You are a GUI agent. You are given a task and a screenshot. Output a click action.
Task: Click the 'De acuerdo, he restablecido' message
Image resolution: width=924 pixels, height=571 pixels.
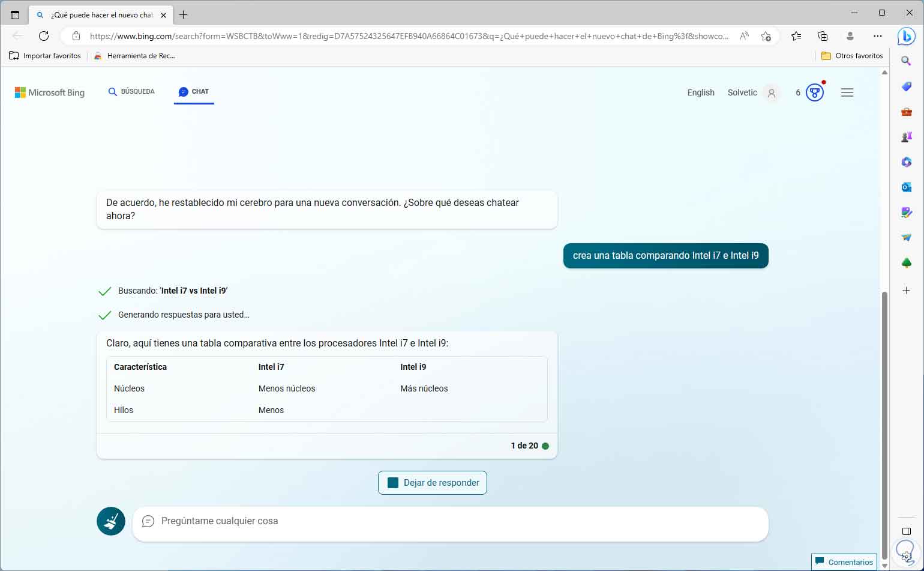coord(327,210)
